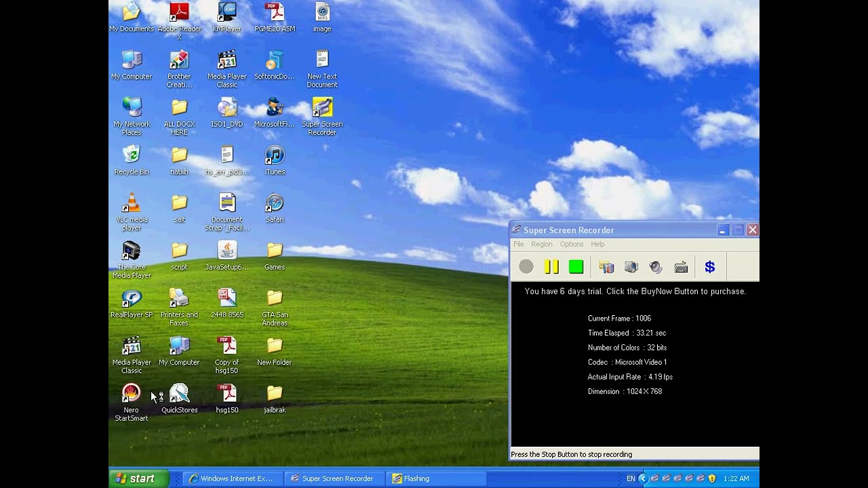Switch to Windows Internet Explorer taskbar button
This screenshot has height=488, width=868.
pos(232,479)
